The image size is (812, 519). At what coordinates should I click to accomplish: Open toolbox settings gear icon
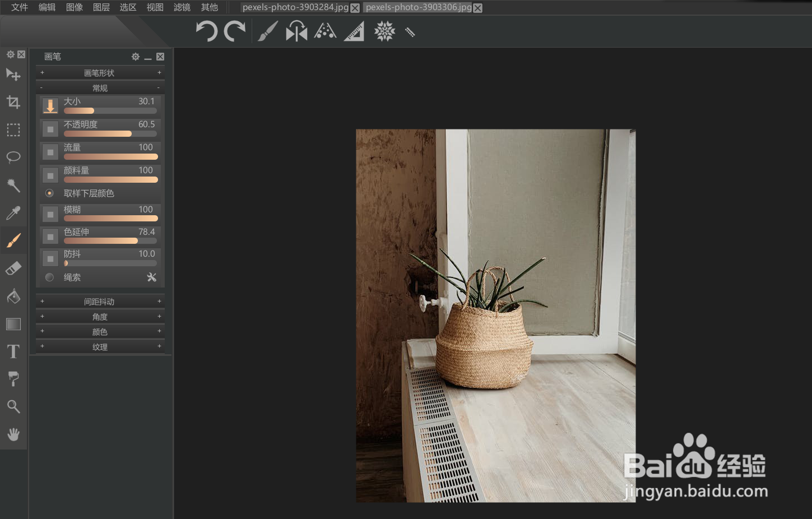pos(10,54)
